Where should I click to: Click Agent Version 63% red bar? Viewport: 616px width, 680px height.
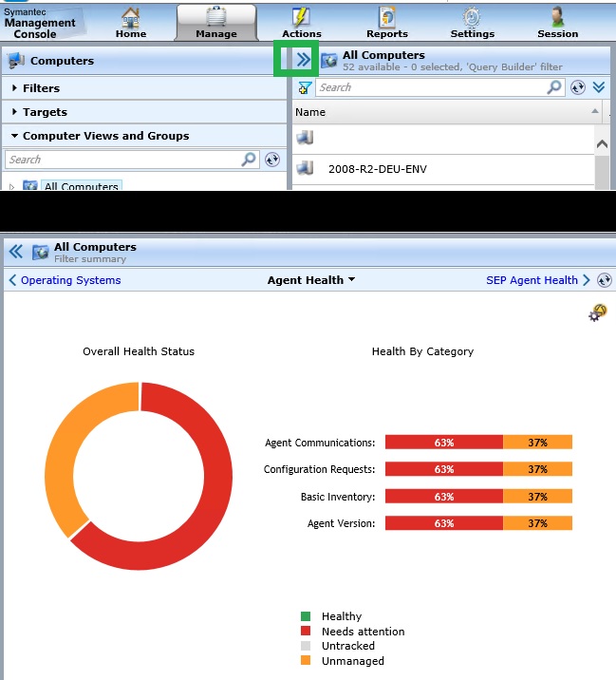coord(444,523)
